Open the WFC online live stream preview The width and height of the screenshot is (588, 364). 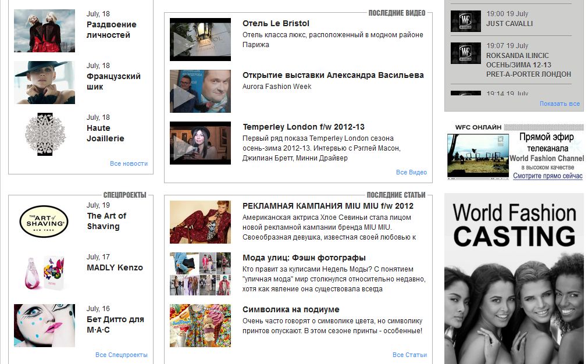pyautogui.click(x=477, y=156)
